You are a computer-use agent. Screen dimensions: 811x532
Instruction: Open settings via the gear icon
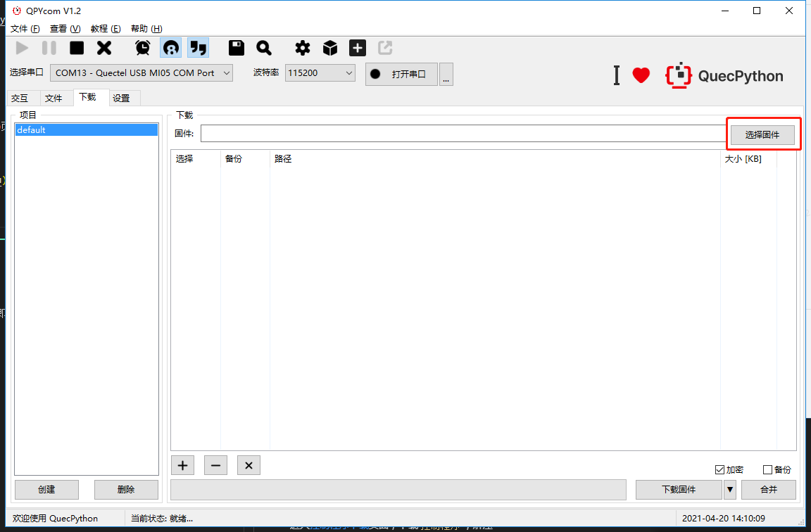(x=303, y=48)
